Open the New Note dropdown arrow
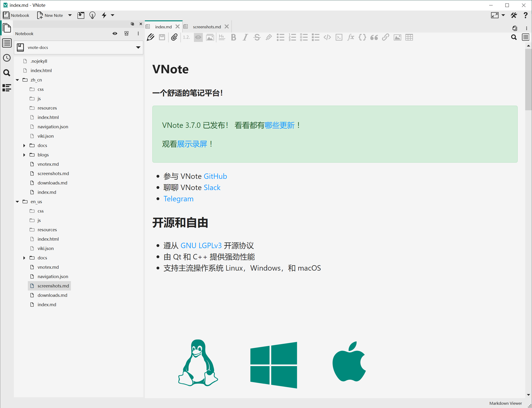The image size is (532, 408). [70, 15]
